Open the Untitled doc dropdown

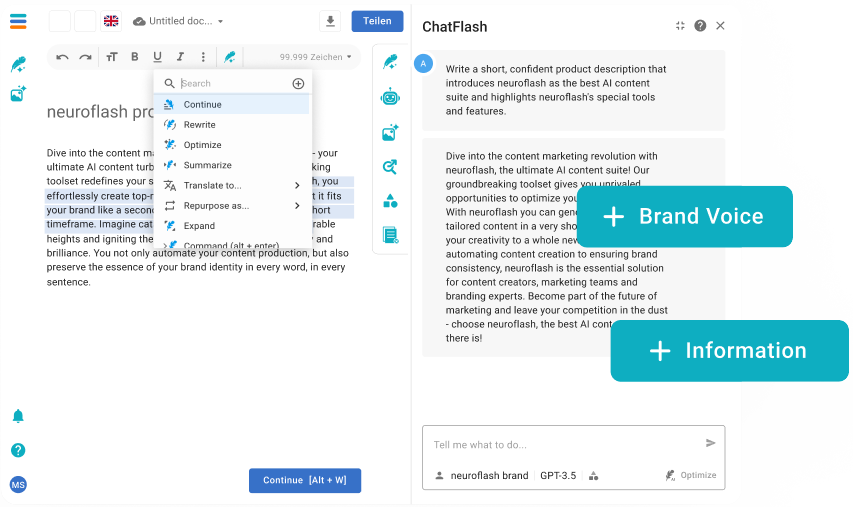(x=178, y=21)
